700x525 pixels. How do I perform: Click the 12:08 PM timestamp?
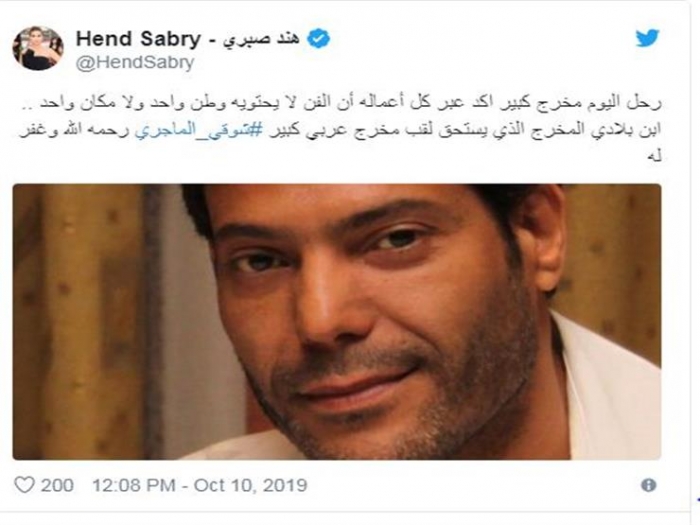(131, 485)
